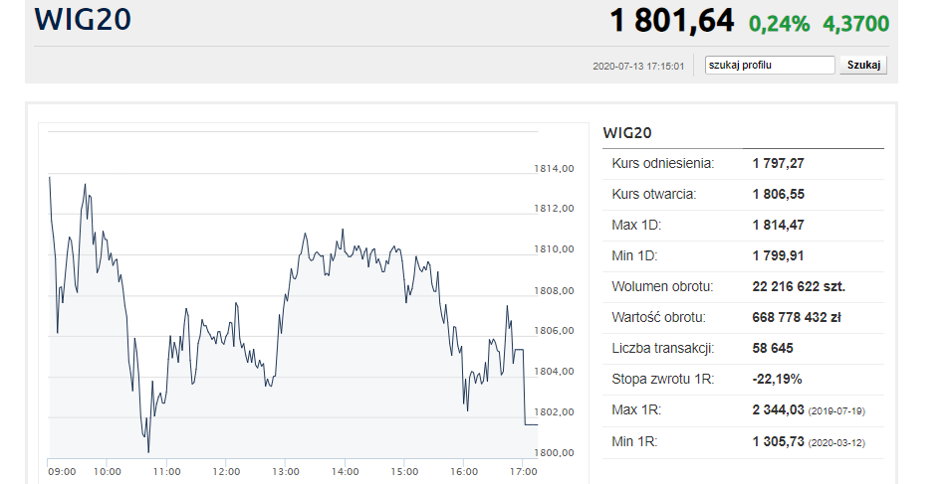Click the 13:00 time marker on chart

[285, 471]
